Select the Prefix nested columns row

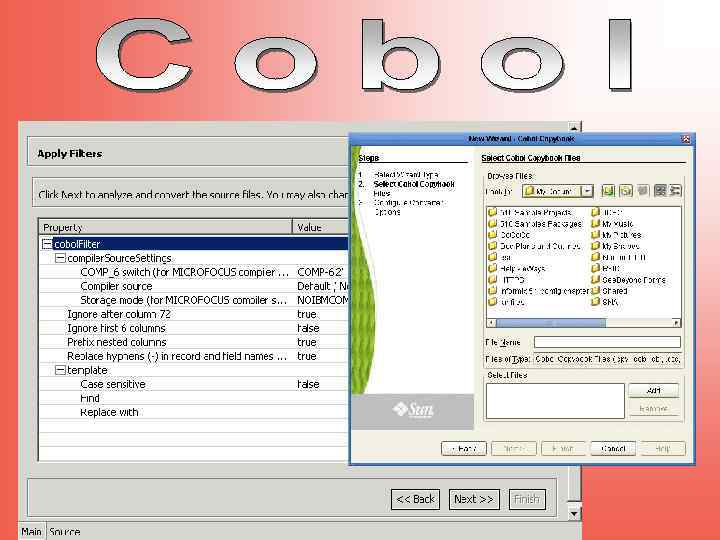click(x=194, y=342)
